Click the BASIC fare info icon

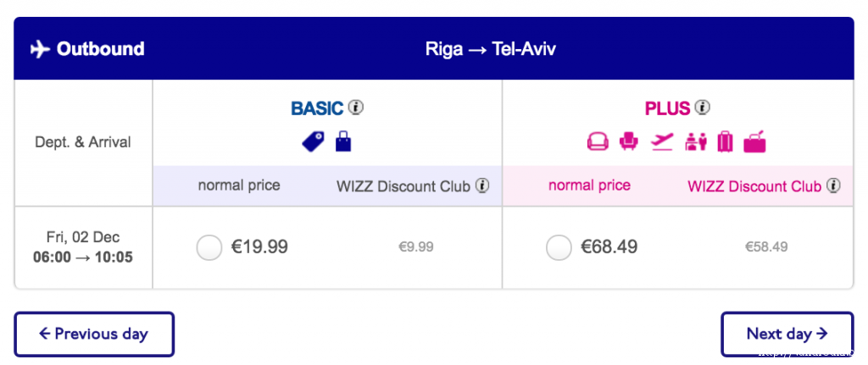pos(356,108)
